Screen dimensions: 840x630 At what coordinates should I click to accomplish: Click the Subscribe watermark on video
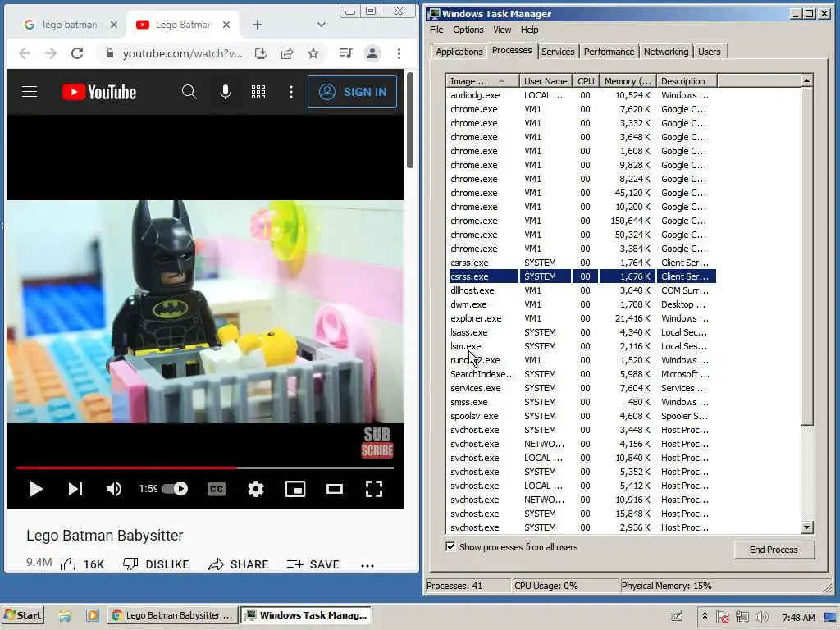point(377,442)
